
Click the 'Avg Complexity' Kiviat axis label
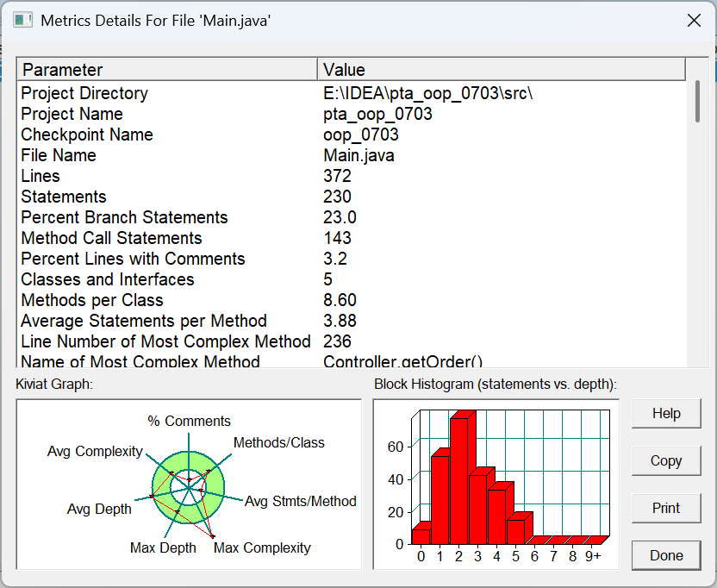pyautogui.click(x=95, y=451)
